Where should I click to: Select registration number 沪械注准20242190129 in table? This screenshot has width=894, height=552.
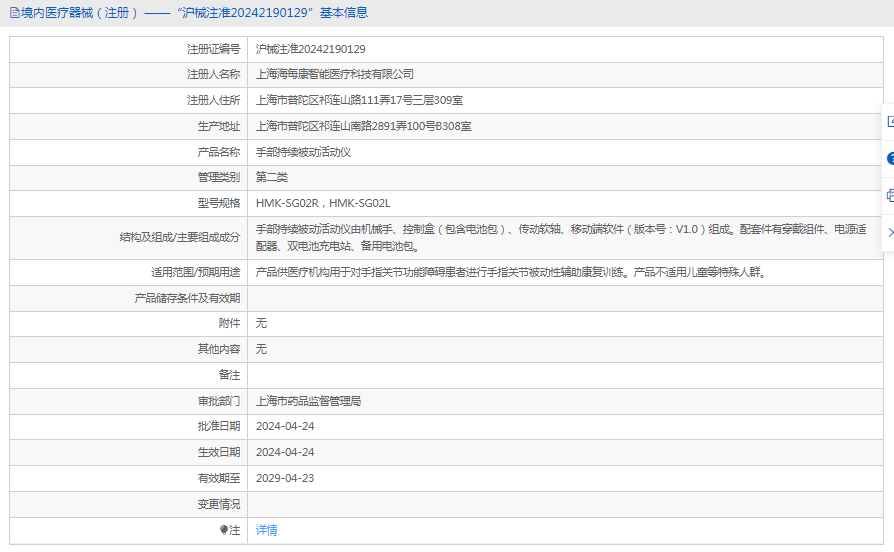tap(311, 50)
